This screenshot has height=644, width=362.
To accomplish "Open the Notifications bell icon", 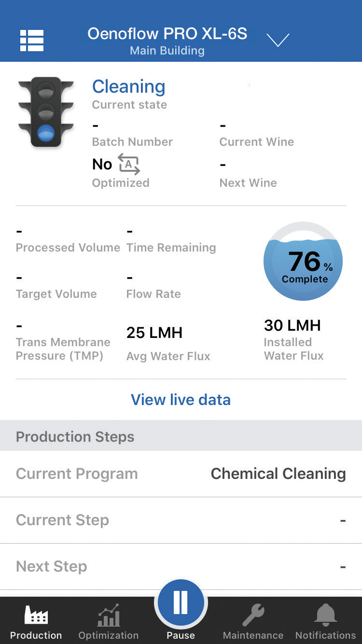I will [x=325, y=616].
